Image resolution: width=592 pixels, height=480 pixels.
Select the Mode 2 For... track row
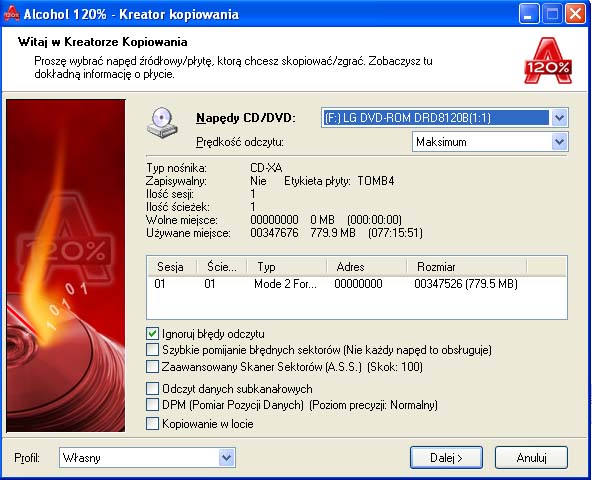(356, 284)
